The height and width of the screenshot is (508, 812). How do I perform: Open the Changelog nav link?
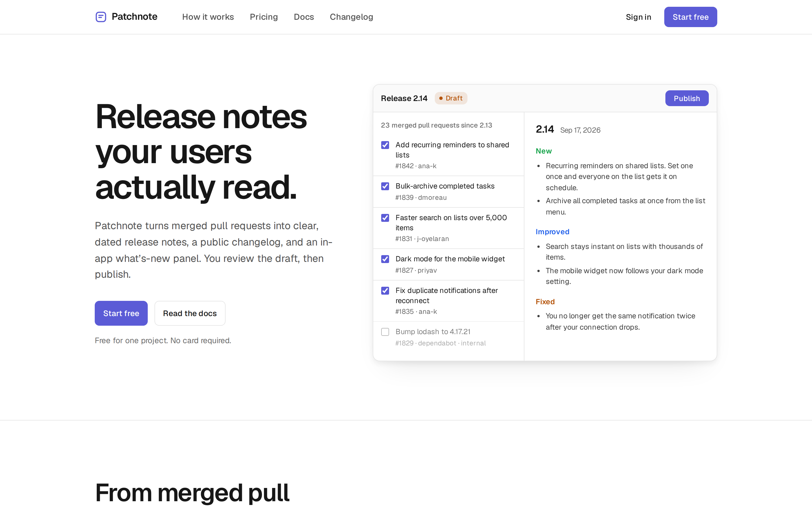point(351,17)
